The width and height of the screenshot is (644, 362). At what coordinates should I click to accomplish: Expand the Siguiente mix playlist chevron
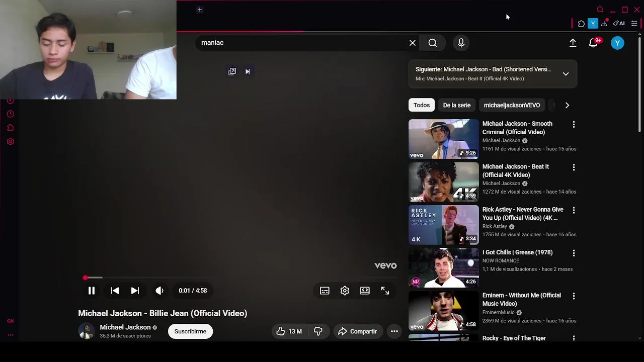coord(566,74)
